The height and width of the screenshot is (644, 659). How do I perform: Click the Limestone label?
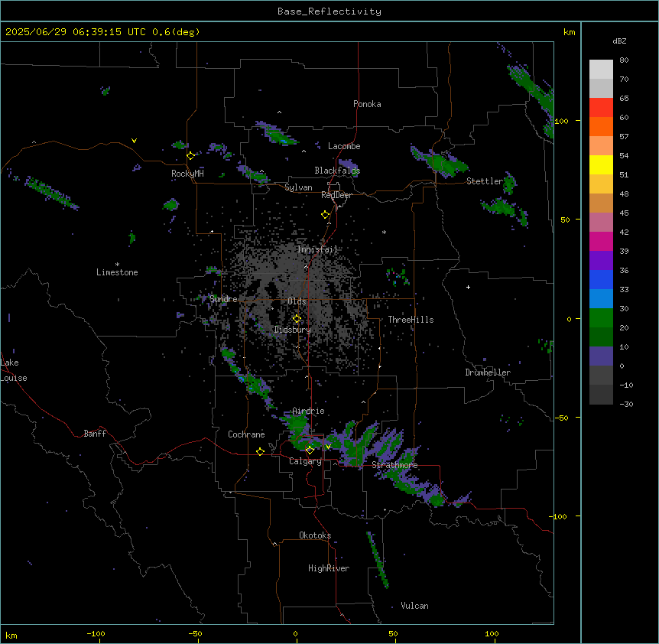[x=117, y=272]
